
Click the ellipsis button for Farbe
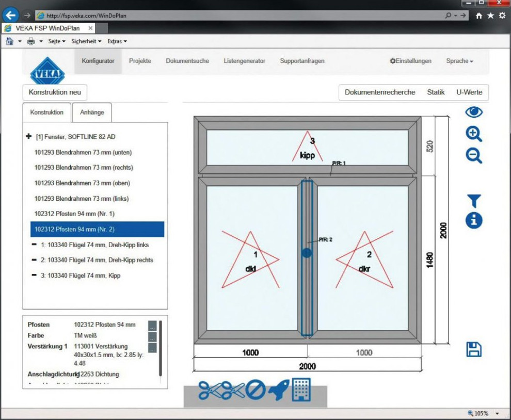[x=152, y=336]
